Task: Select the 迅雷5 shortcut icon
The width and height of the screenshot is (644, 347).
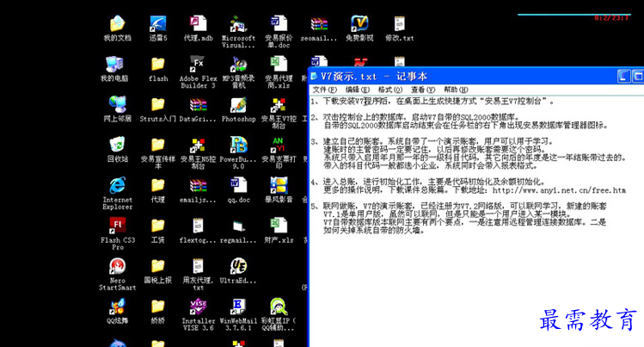Action: tap(158, 24)
